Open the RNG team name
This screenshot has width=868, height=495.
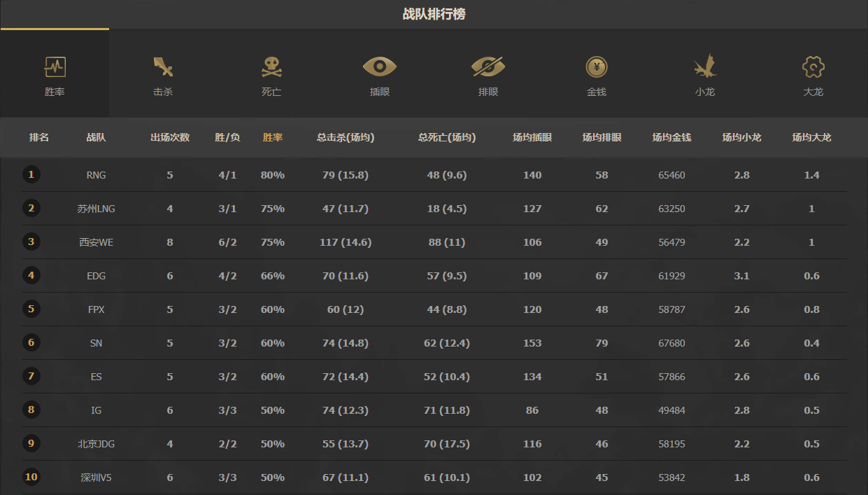click(97, 175)
